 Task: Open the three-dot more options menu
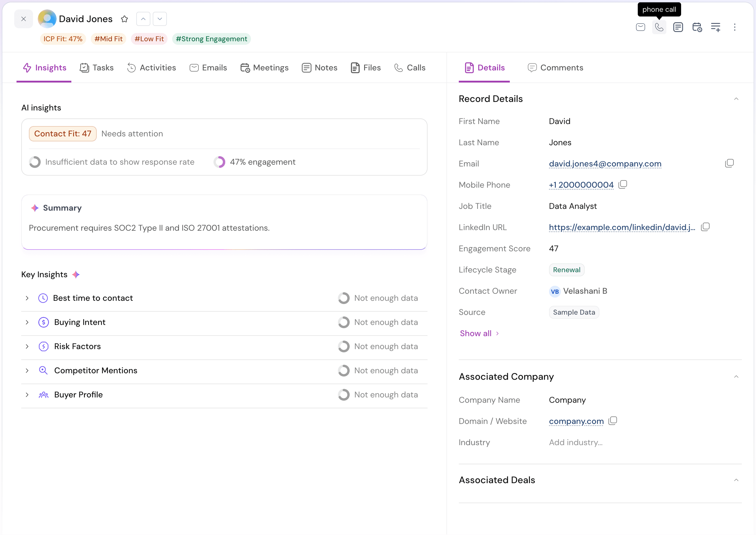(734, 27)
